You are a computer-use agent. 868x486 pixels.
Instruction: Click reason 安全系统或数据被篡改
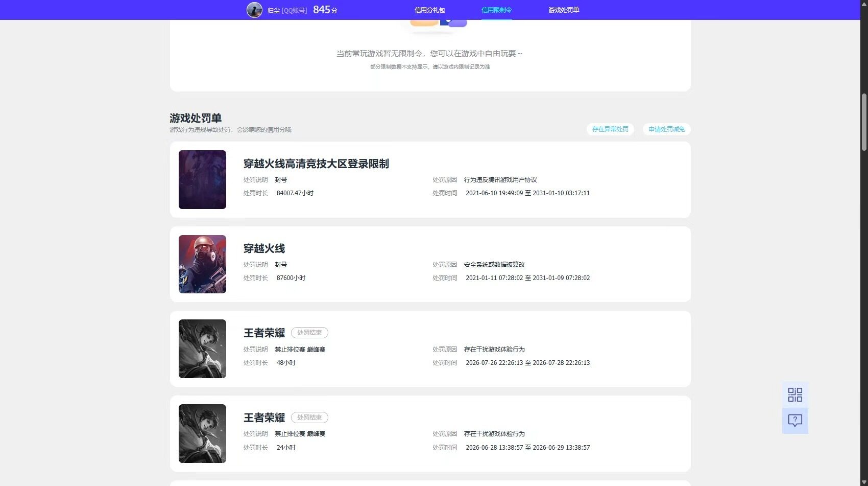coord(494,265)
